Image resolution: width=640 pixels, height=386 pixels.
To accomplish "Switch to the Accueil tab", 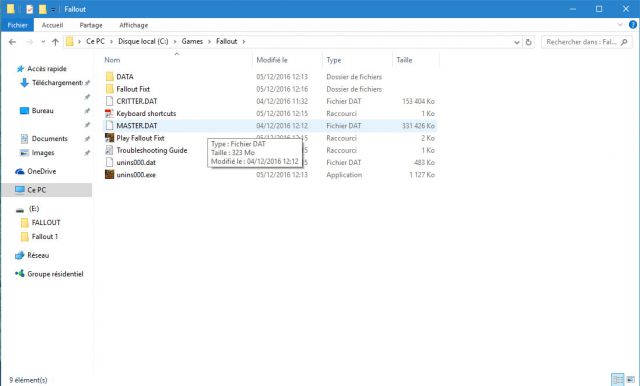I will 52,25.
